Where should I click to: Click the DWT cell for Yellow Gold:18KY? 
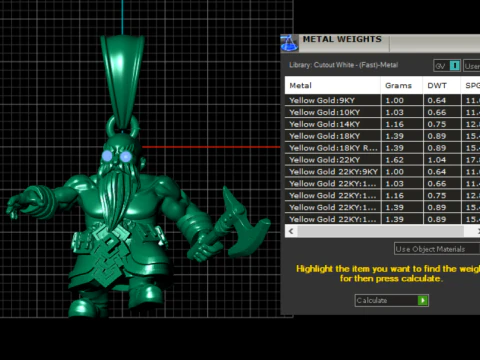click(x=442, y=136)
